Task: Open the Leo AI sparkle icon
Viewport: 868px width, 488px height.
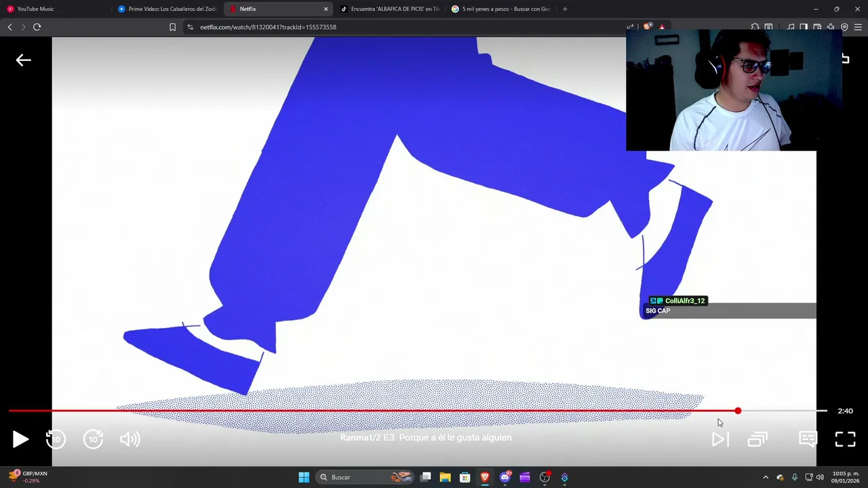Action: point(831,27)
